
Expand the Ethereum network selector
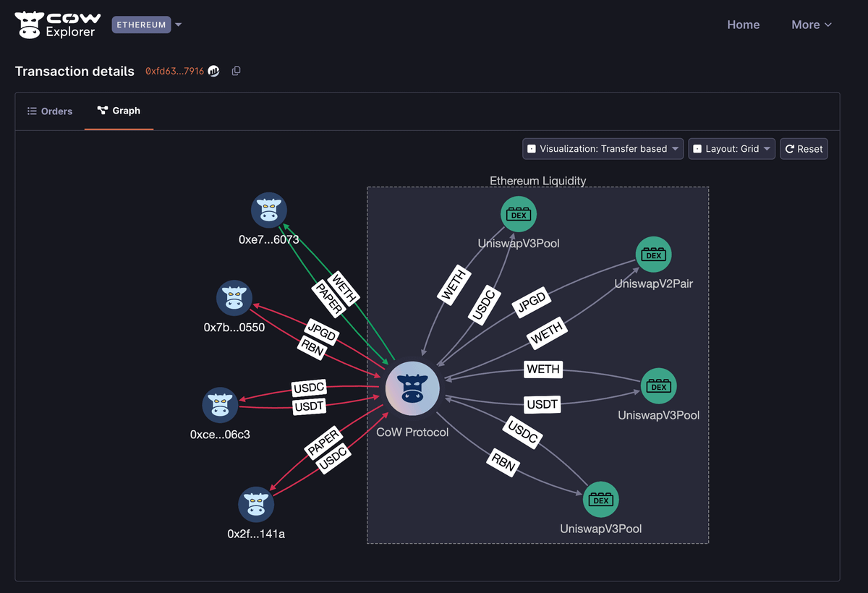(148, 25)
